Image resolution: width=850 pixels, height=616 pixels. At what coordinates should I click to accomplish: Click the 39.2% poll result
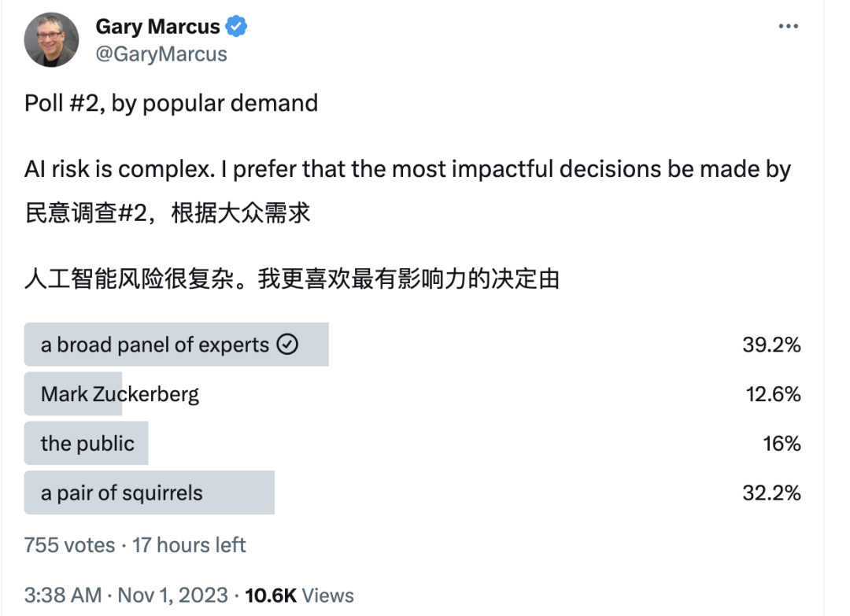coord(771,345)
